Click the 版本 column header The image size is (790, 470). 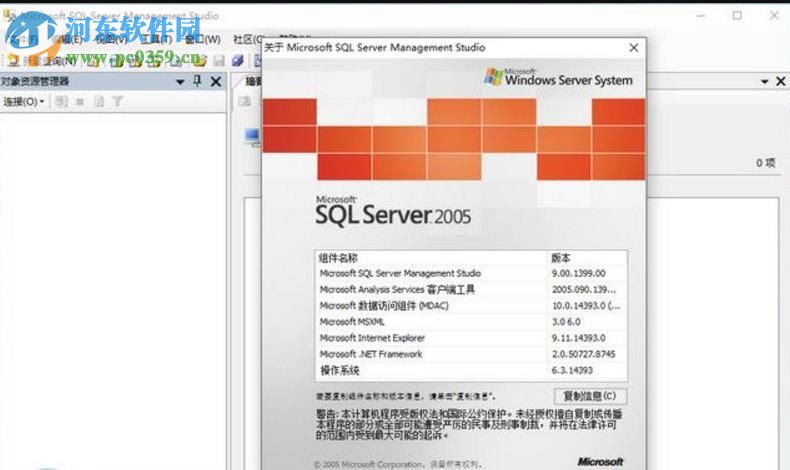[587, 258]
